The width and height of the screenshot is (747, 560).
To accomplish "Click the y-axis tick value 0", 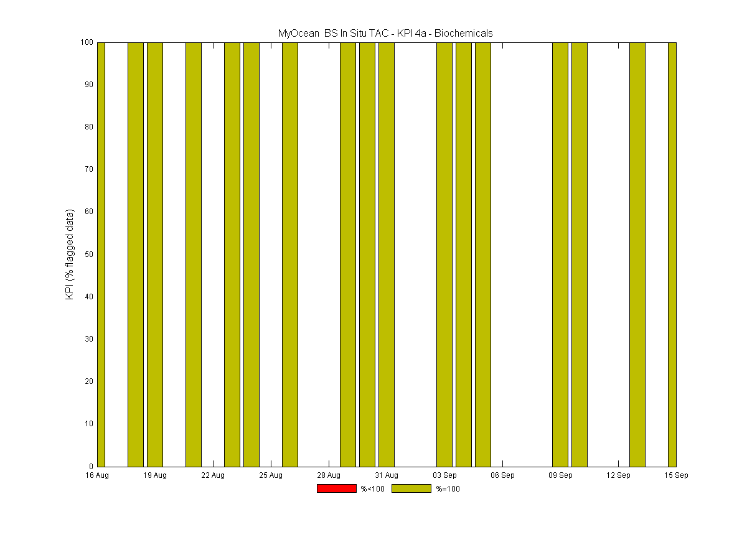I will [x=92, y=466].
